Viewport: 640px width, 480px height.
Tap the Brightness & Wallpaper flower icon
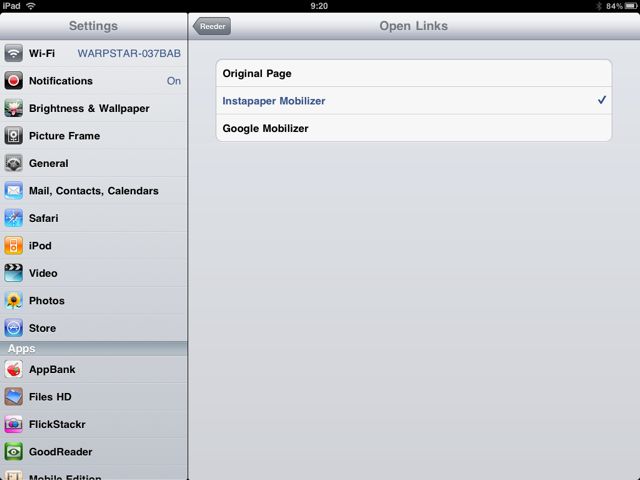13,108
